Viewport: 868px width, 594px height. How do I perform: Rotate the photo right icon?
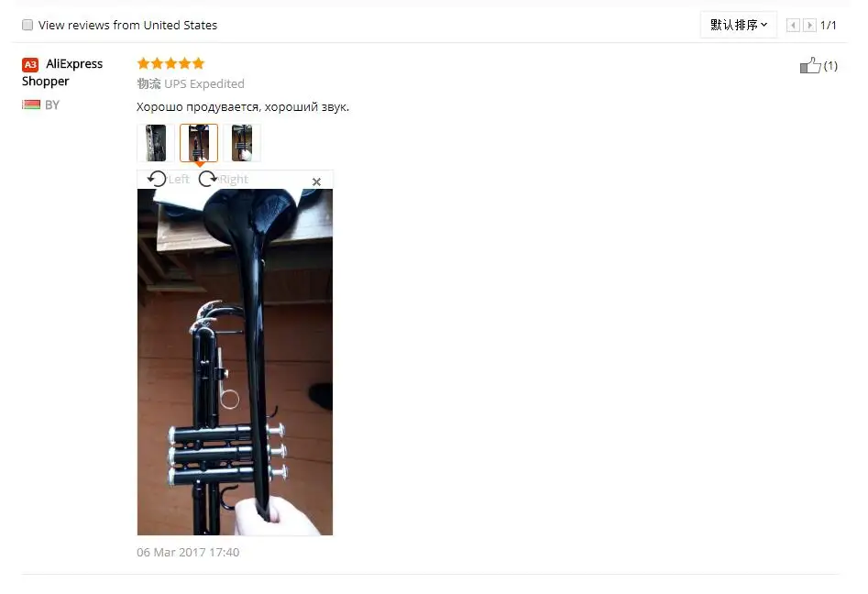(x=207, y=179)
